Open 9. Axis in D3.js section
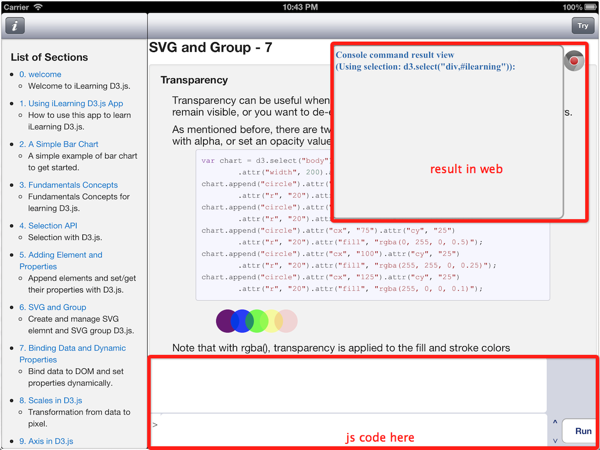The height and width of the screenshot is (450, 600). [x=46, y=441]
